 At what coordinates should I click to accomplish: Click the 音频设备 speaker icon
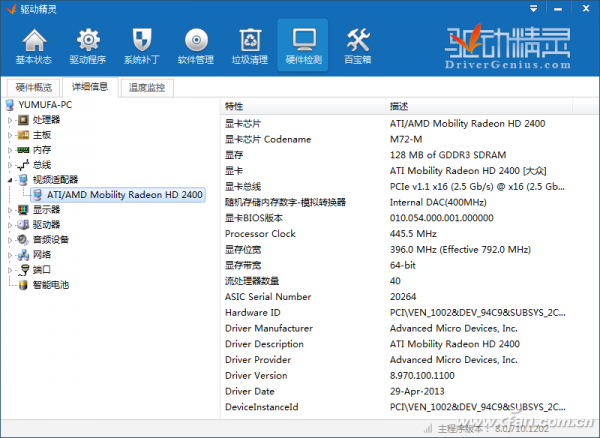[x=23, y=240]
